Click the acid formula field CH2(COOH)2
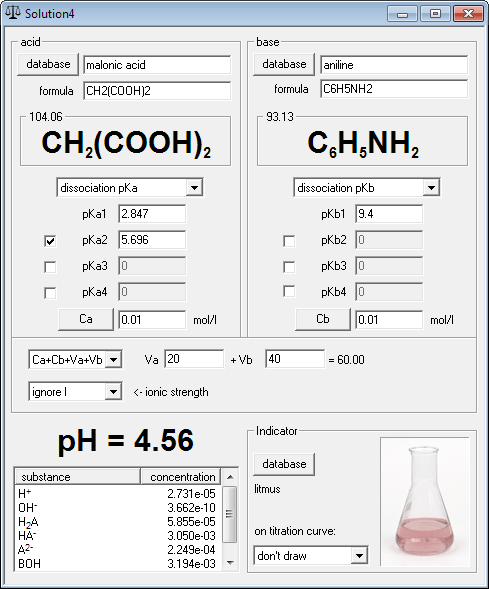This screenshot has height=589, width=489. 157,91
